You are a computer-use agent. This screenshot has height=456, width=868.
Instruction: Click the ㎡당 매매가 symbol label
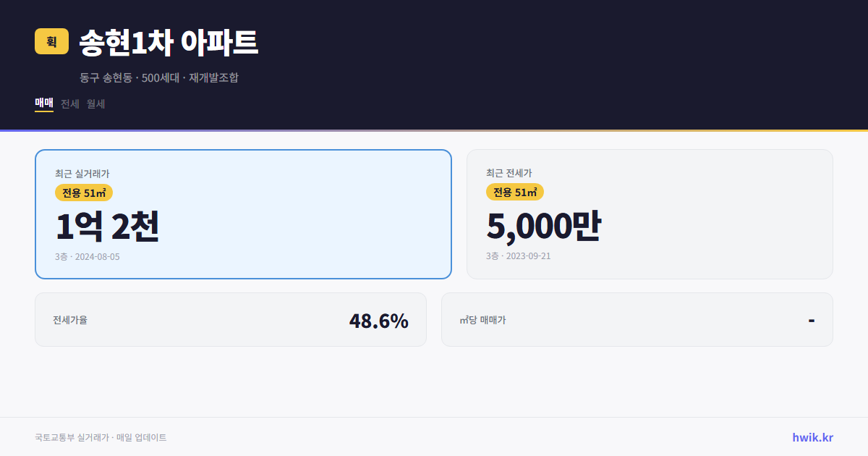[x=482, y=319]
